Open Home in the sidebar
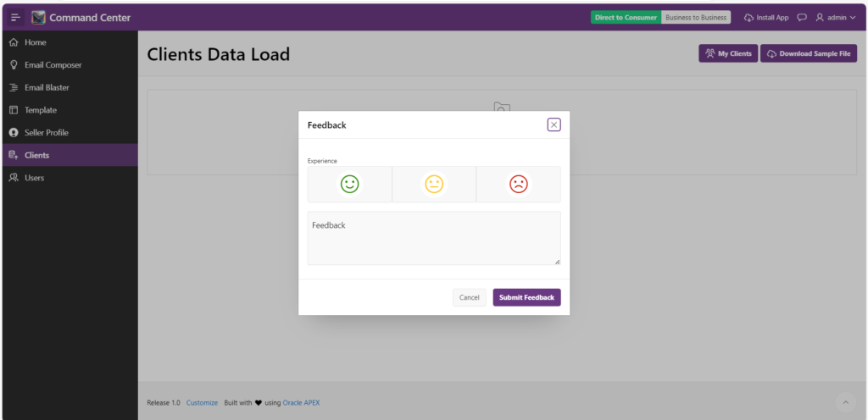Viewport: 868px width, 420px height. 35,42
